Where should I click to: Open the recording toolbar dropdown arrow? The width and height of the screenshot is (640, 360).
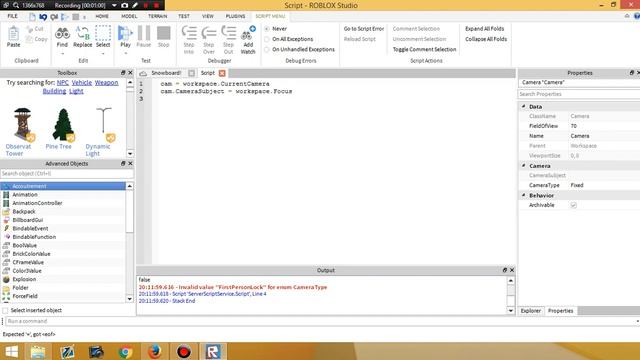[114, 5]
